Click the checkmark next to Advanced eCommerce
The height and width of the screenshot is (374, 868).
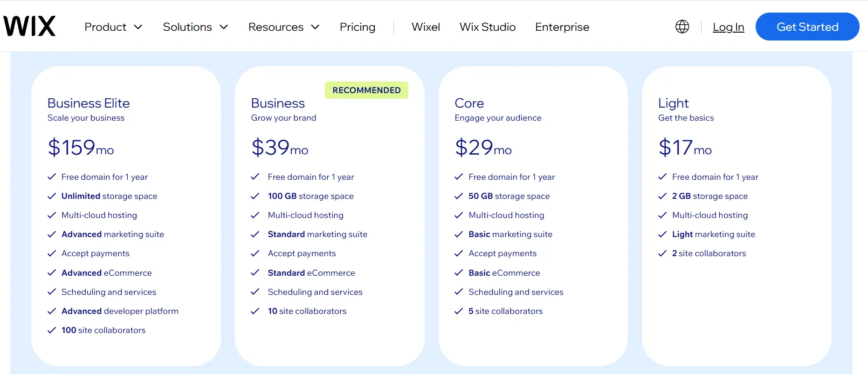(x=52, y=273)
